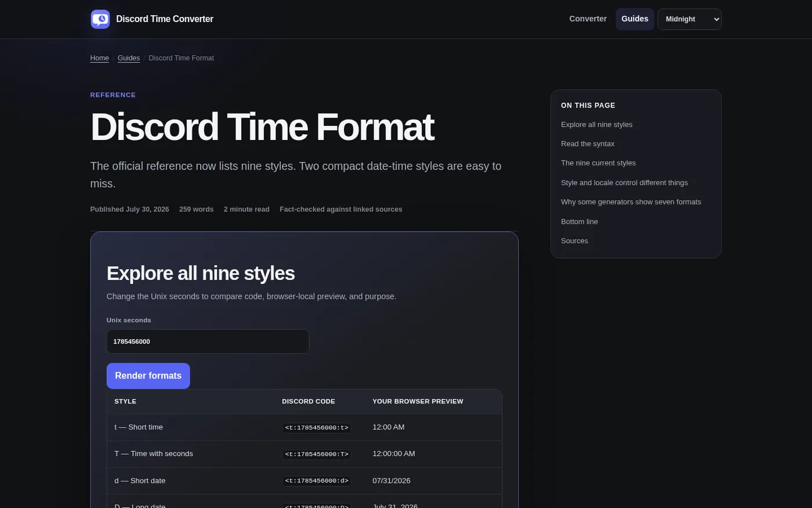Jump to Read the syntax section
The height and width of the screenshot is (508, 812).
tap(588, 144)
